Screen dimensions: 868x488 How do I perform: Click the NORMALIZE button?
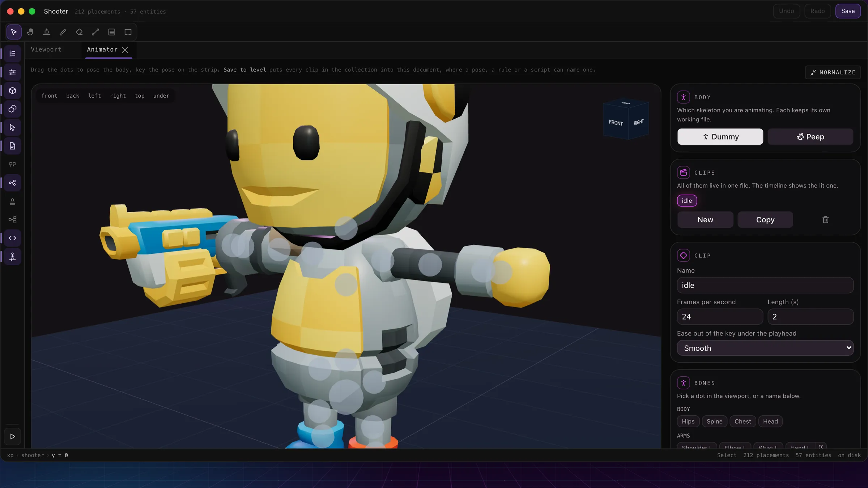pos(833,72)
